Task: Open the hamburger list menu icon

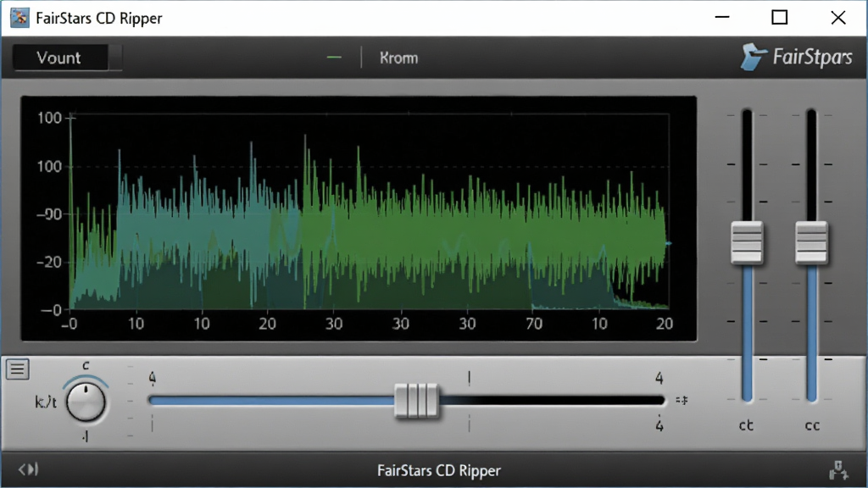Action: click(18, 369)
